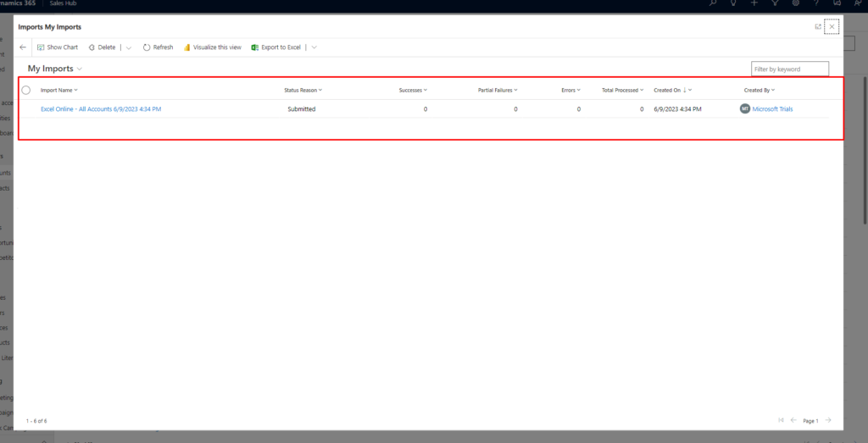Open the Microsoft Trials user link
The height and width of the screenshot is (443, 868).
pos(772,109)
